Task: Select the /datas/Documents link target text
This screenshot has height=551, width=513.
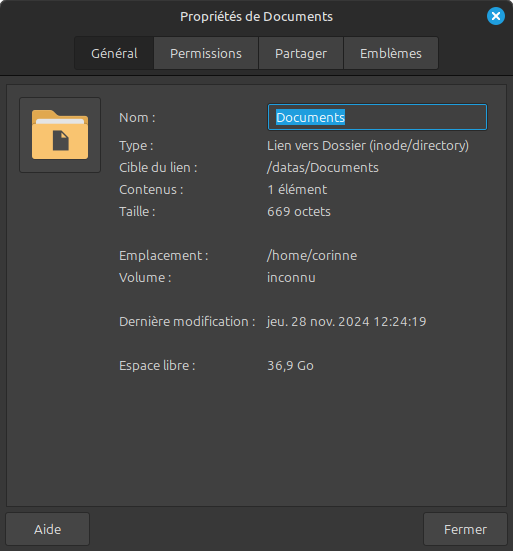Action: coord(323,168)
